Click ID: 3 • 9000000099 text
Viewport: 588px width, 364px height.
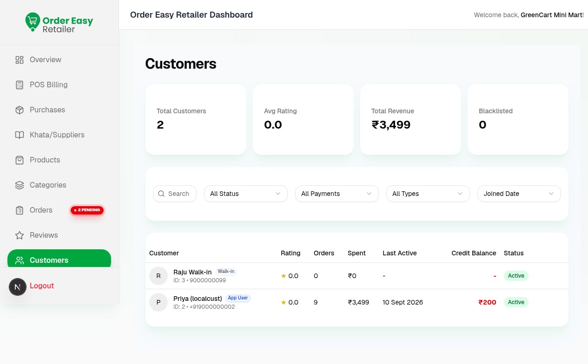click(x=199, y=280)
